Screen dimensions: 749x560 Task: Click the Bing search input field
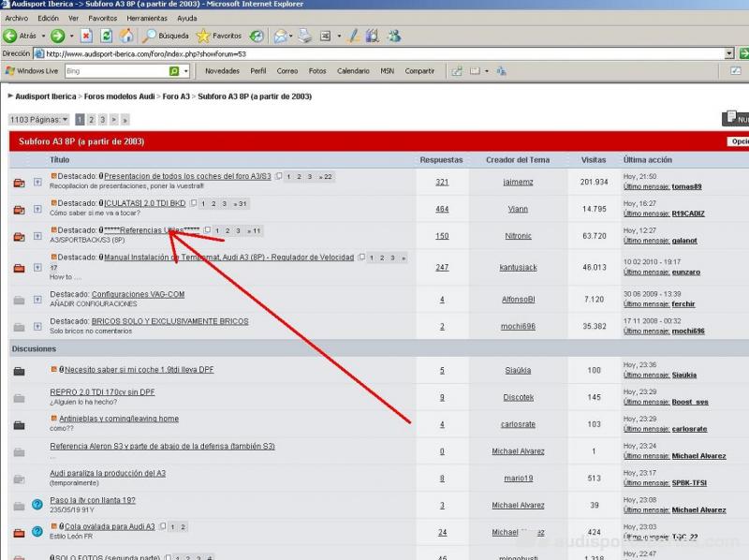pos(117,71)
